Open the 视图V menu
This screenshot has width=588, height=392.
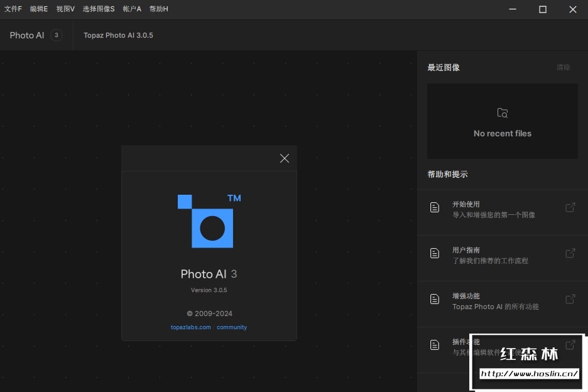(65, 9)
